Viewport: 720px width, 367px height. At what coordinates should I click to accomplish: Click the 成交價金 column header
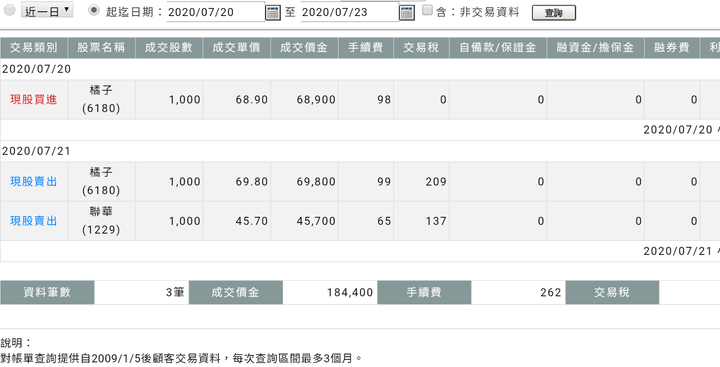tap(304, 48)
